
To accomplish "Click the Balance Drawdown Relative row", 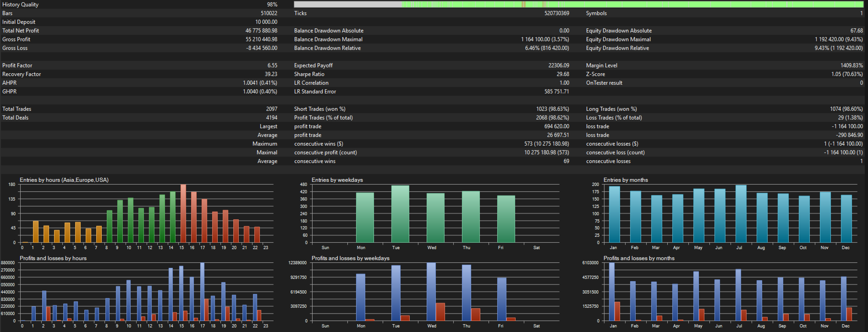I will point(432,48).
